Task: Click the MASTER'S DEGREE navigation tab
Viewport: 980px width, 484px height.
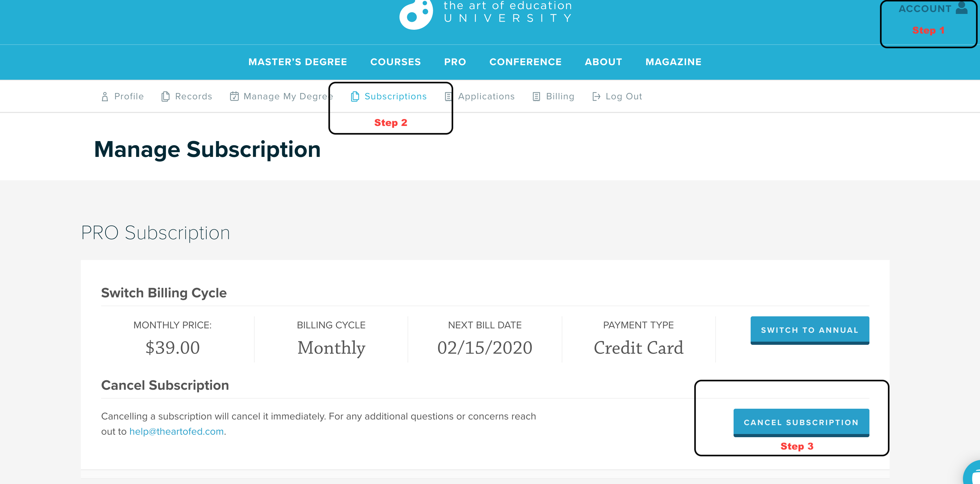Action: point(298,62)
